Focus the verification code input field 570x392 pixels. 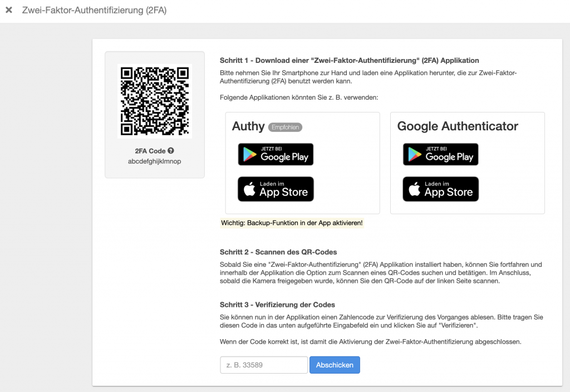click(x=263, y=365)
